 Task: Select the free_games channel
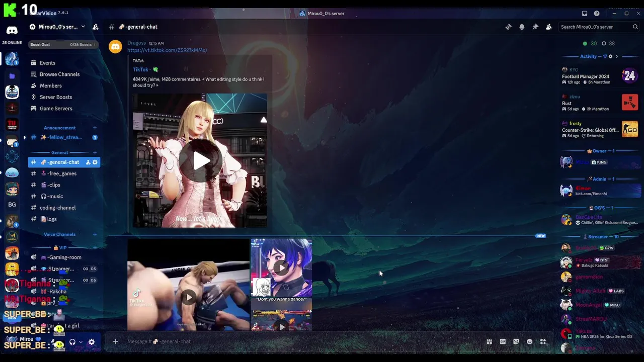coord(64,173)
